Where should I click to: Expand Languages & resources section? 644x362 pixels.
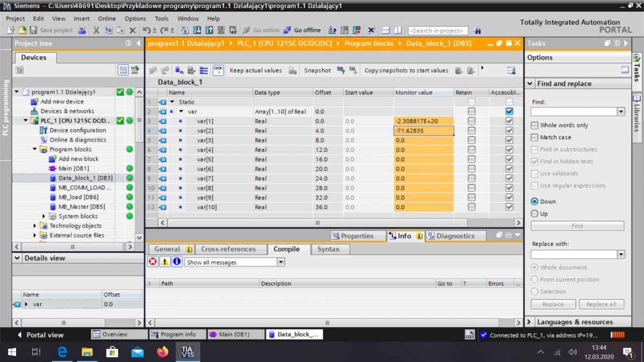coord(530,322)
